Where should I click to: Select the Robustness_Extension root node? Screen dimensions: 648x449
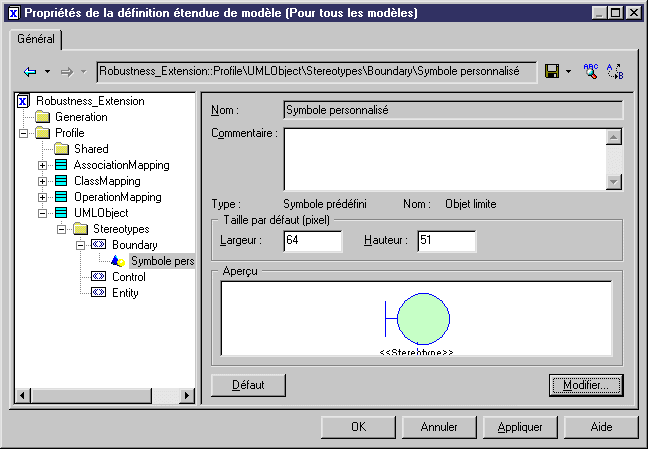tap(90, 101)
